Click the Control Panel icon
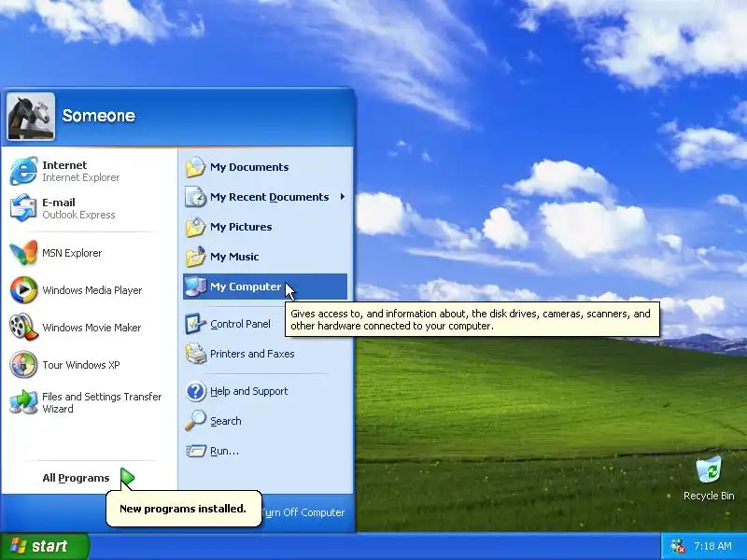Image resolution: width=747 pixels, height=560 pixels. [195, 324]
